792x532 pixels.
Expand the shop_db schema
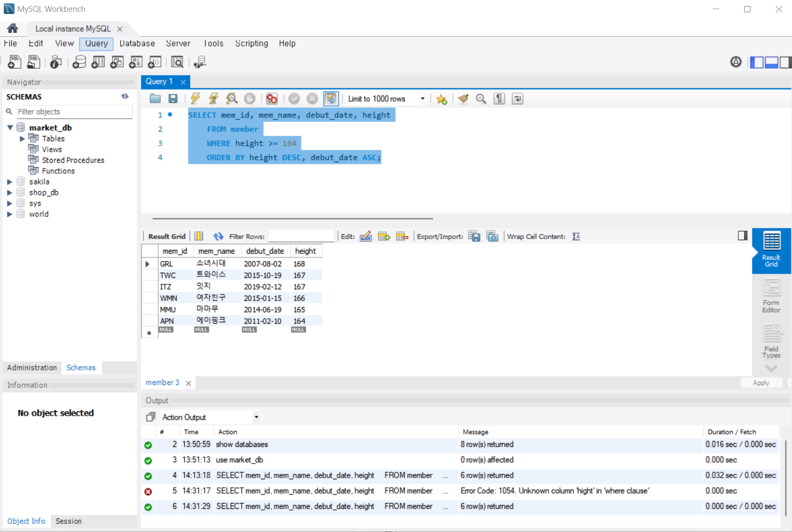10,192
